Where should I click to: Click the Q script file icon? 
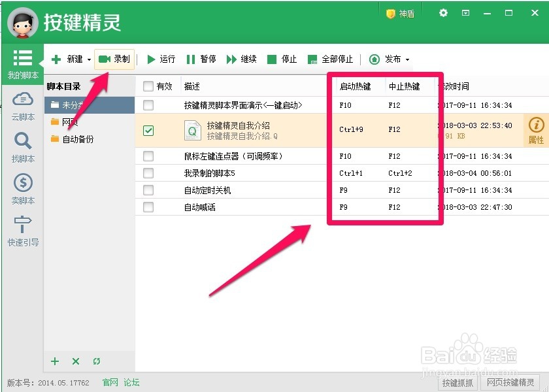coord(193,130)
